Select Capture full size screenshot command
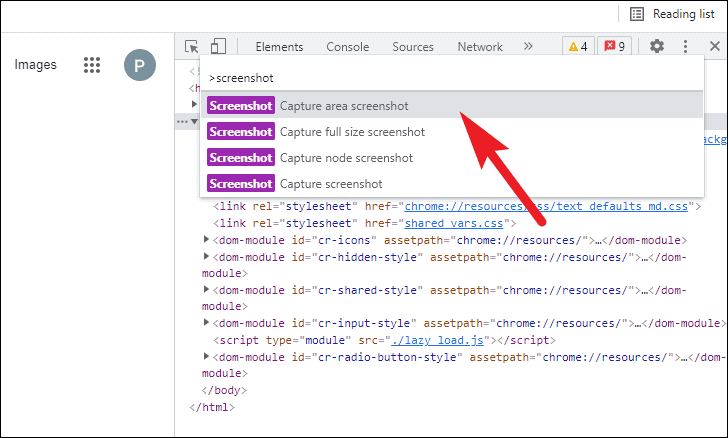 coord(452,132)
